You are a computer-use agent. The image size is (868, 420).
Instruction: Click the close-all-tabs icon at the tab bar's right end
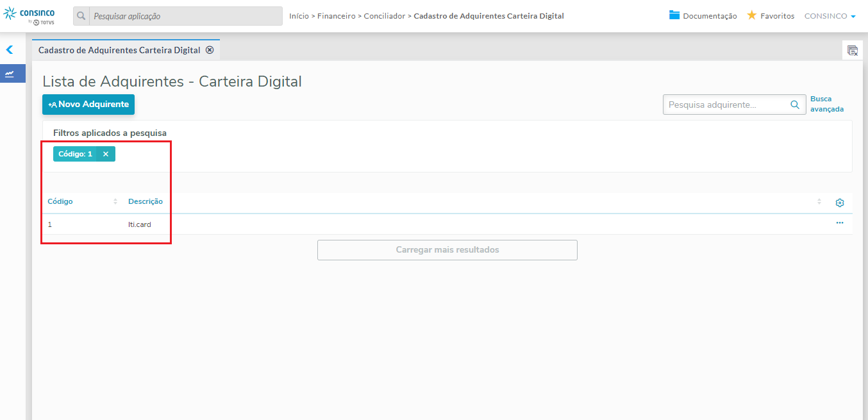(x=852, y=50)
